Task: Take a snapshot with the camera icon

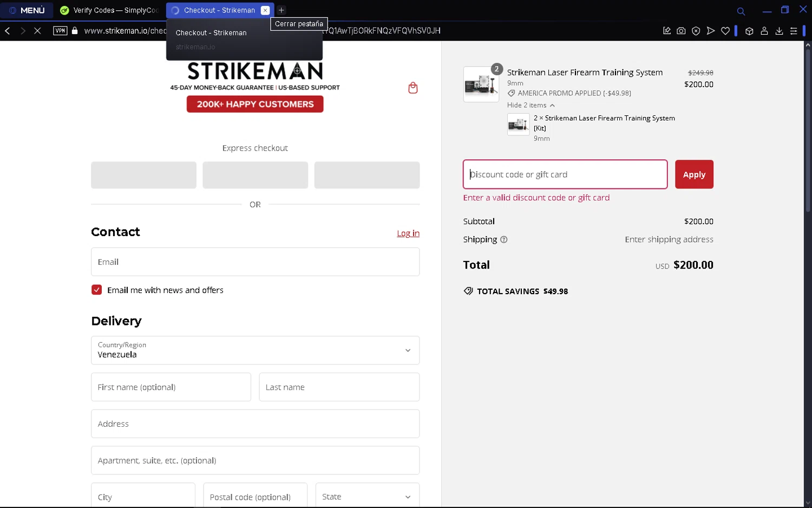Action: click(681, 31)
